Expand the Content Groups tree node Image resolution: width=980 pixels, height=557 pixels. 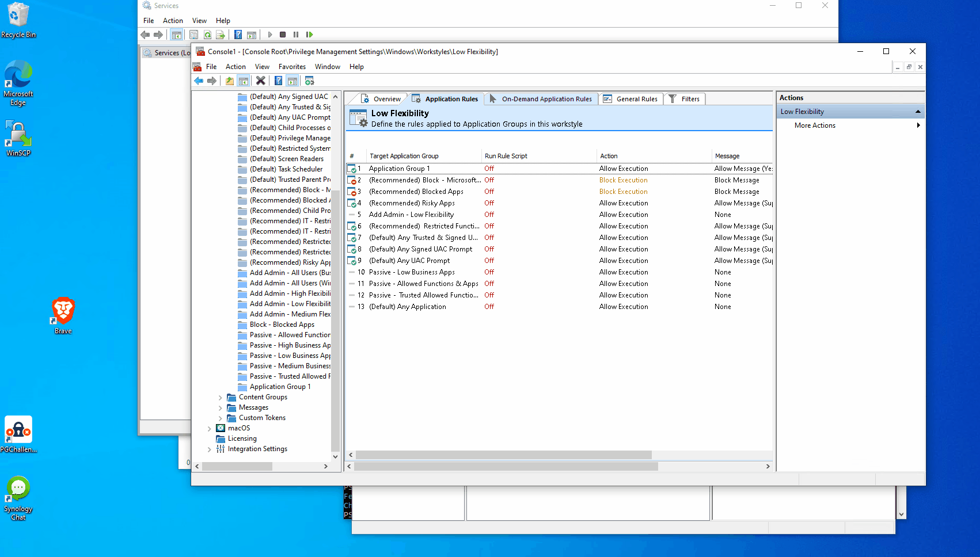(x=220, y=398)
